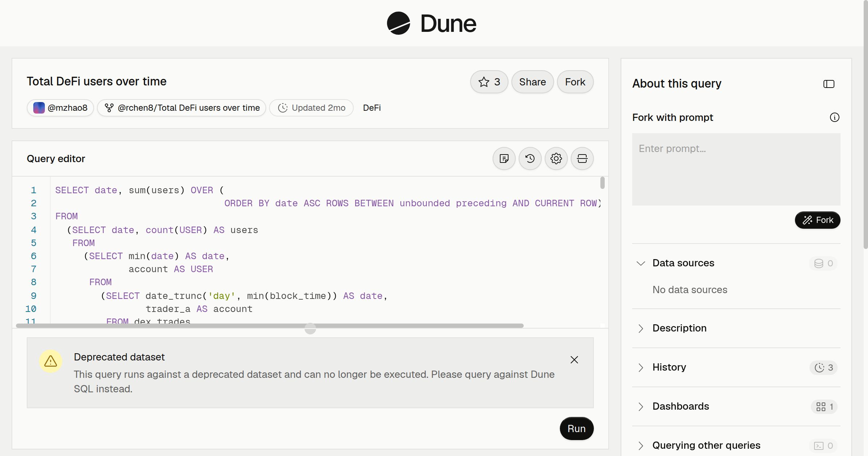Open the @mzhao8 author profile
Screen dimensions: 868x456
coord(60,108)
